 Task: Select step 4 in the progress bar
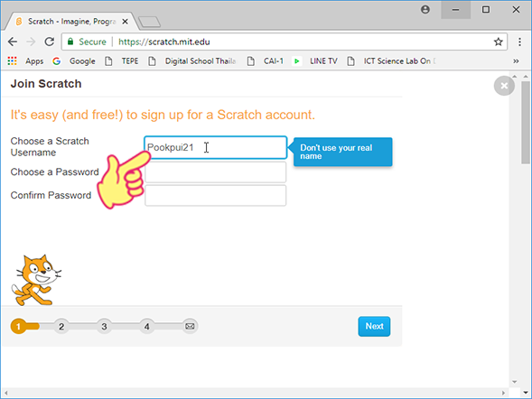pyautogui.click(x=146, y=326)
